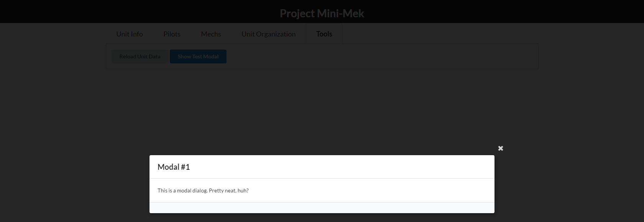This screenshot has width=644, height=222.
Task: Click the Reload Unit Data button
Action: 140,56
